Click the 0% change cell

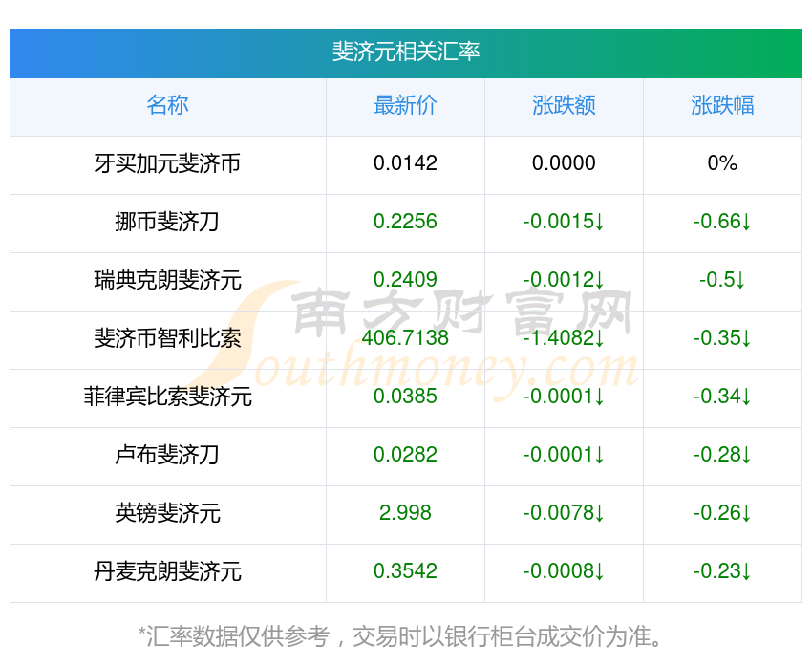pos(722,163)
